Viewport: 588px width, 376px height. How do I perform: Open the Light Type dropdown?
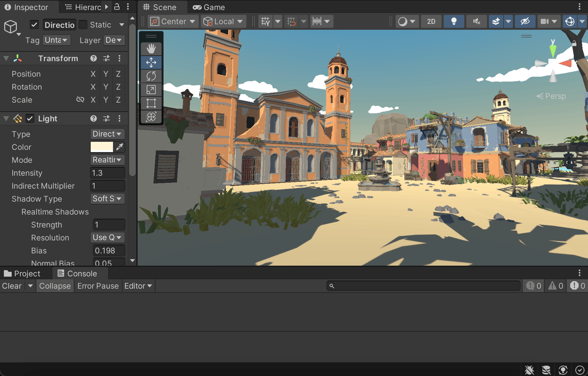[x=107, y=134]
